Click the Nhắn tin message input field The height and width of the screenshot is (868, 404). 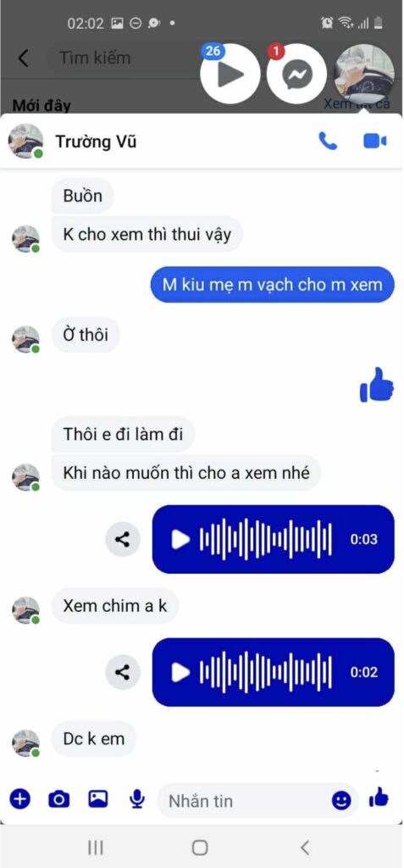[257, 800]
